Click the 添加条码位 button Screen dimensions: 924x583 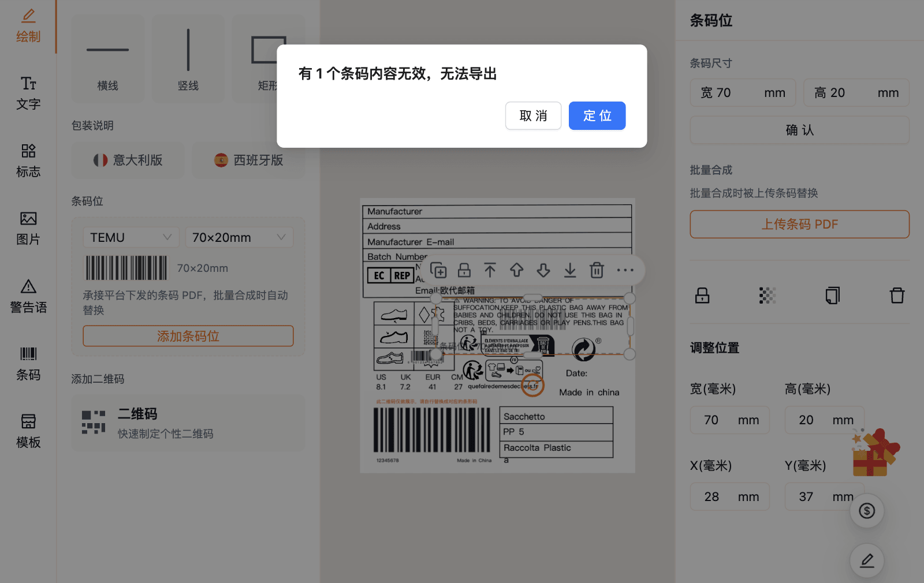pos(188,336)
